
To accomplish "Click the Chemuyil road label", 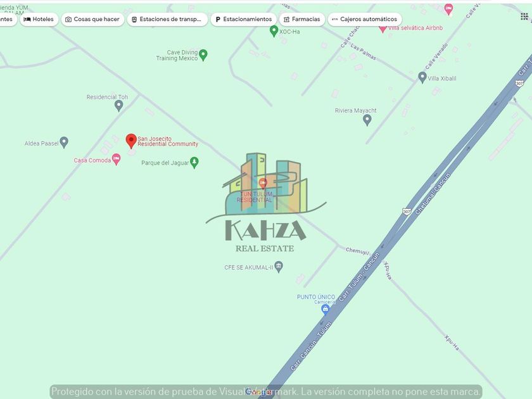I will tap(357, 251).
